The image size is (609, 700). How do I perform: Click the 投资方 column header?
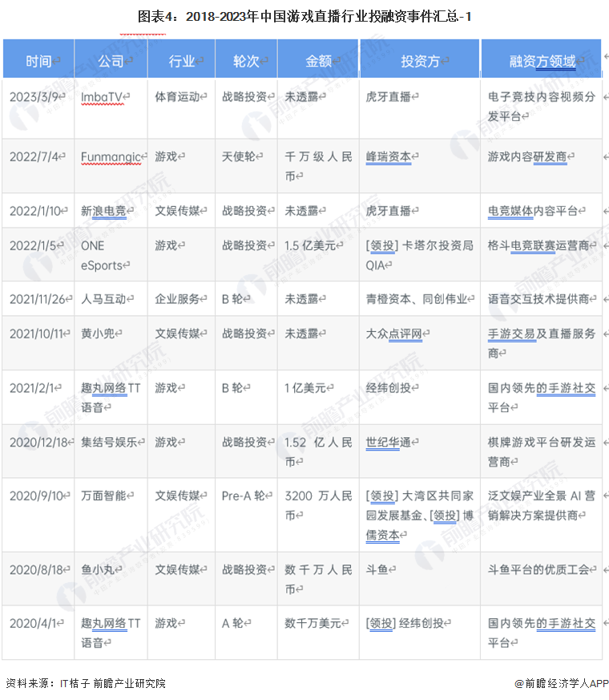point(420,60)
